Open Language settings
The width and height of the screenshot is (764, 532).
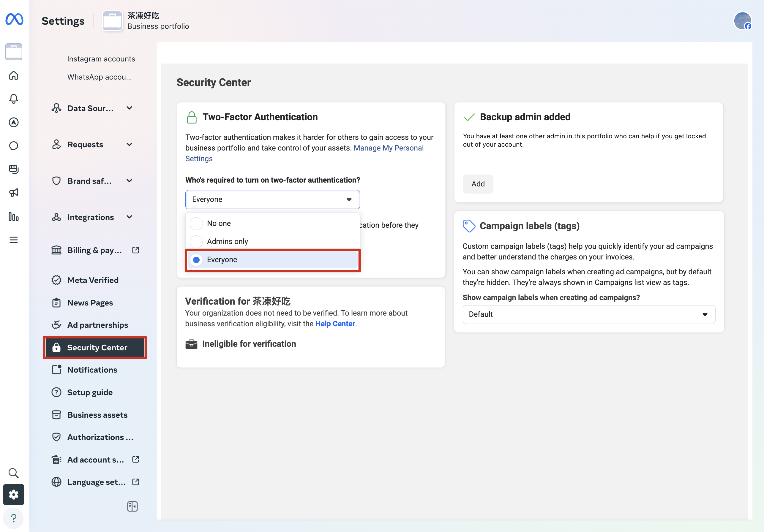pos(97,482)
